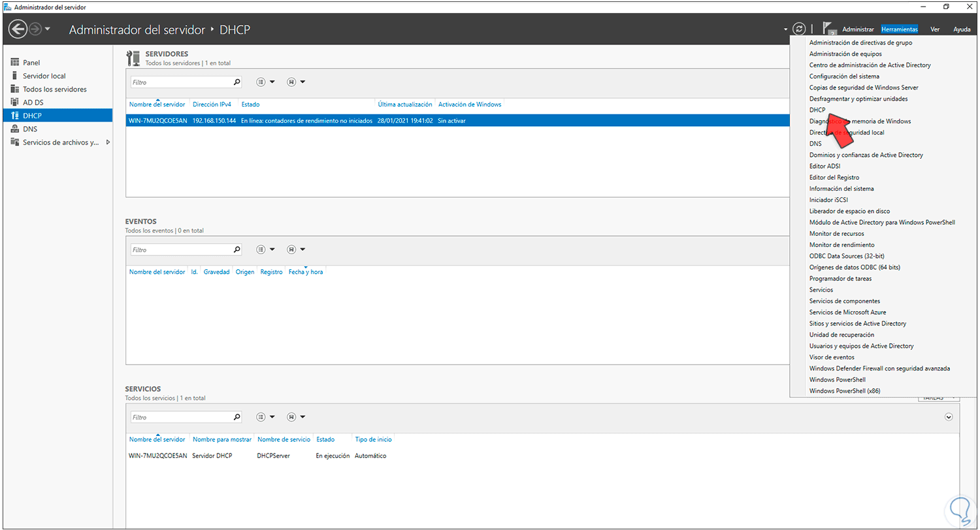Sort events by Gravedad column
This screenshot has width=980, height=530.
coord(216,272)
